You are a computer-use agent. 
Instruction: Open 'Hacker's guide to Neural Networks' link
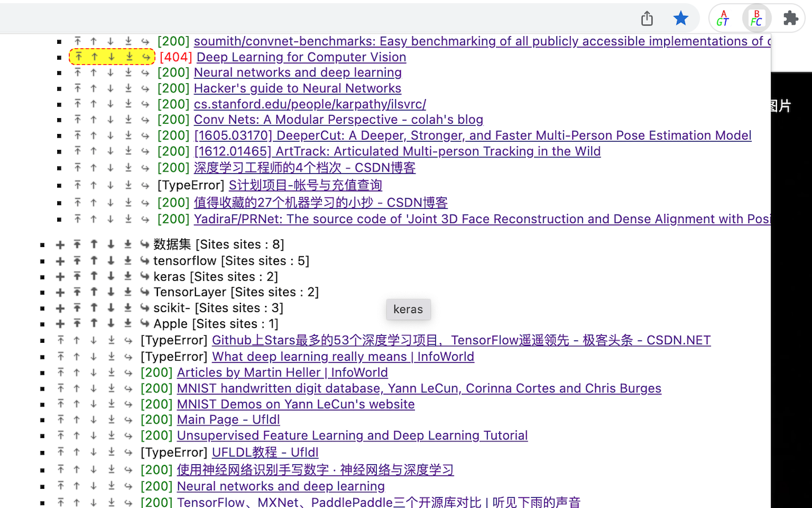point(298,88)
